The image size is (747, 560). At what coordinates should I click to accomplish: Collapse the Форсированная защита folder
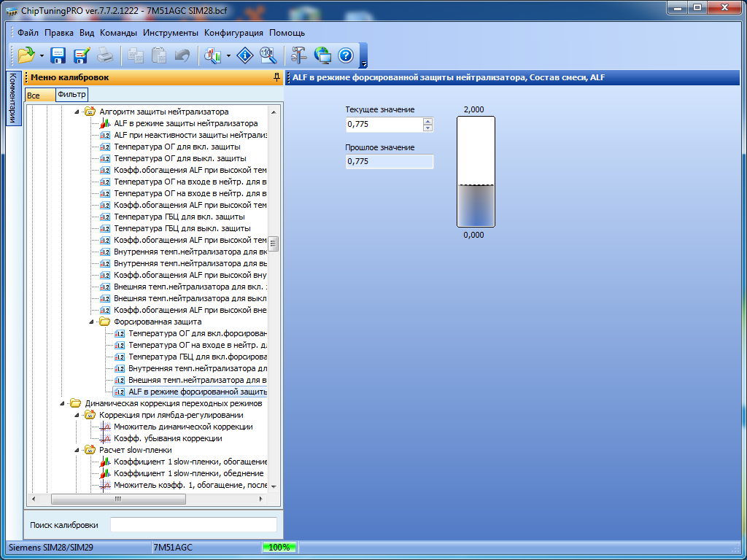(91, 322)
